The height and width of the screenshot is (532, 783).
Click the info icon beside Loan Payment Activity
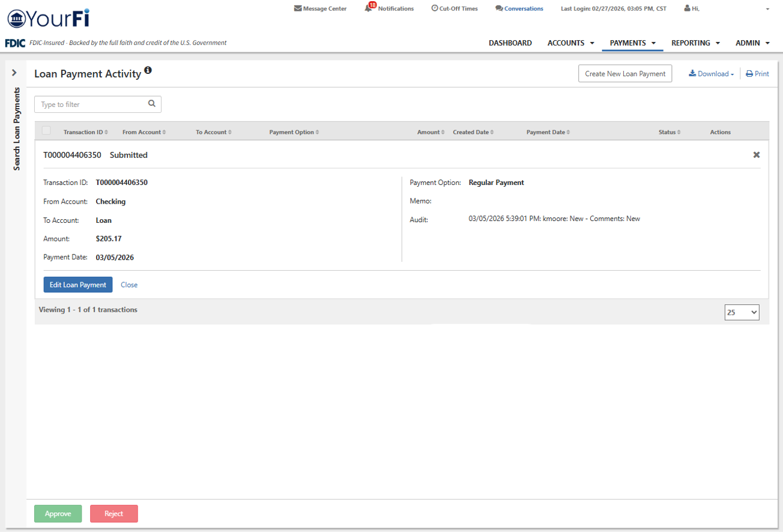[148, 71]
